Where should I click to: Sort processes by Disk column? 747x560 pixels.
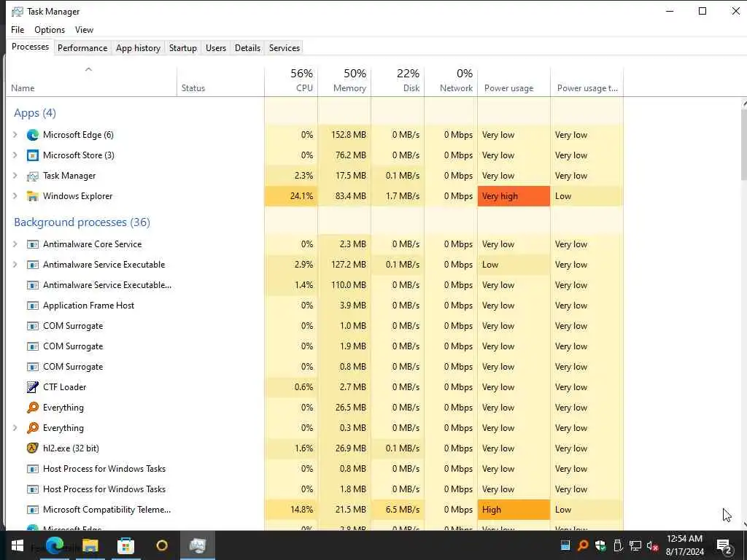pyautogui.click(x=398, y=82)
